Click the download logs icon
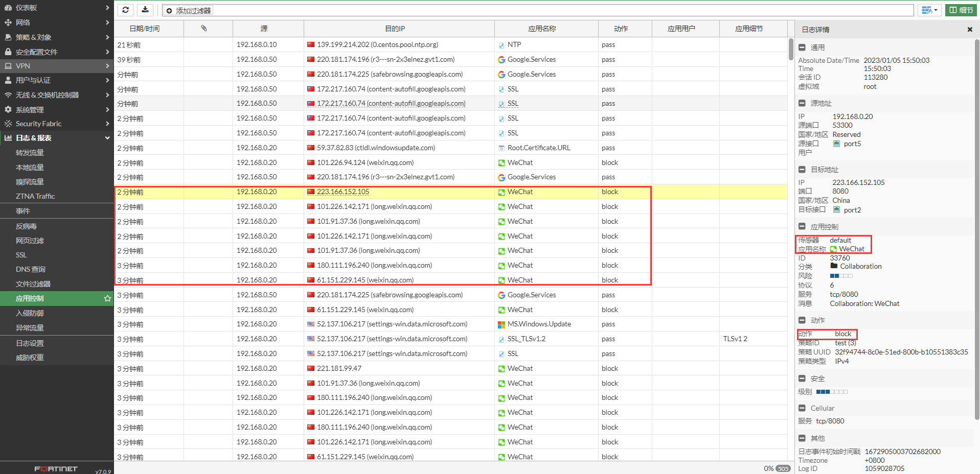This screenshot has width=980, height=474. point(145,10)
